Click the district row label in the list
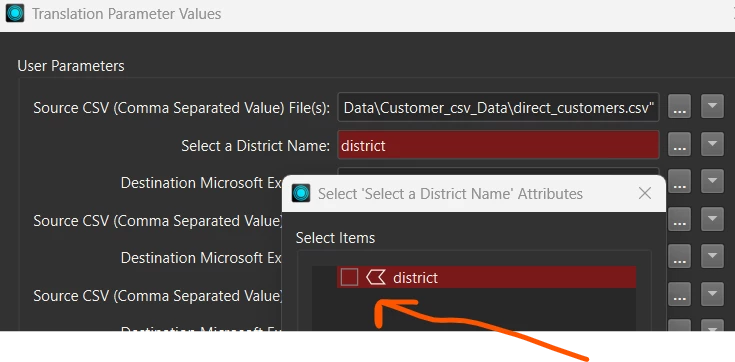The width and height of the screenshot is (735, 362). [x=415, y=278]
